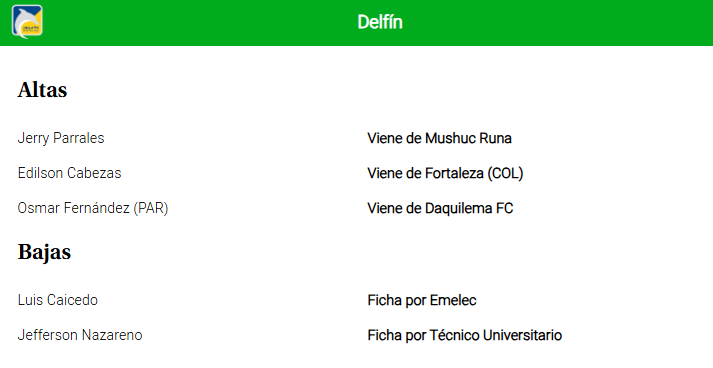This screenshot has width=713, height=368.
Task: Click Viene de Fortaleza (COL) text
Action: tap(445, 173)
